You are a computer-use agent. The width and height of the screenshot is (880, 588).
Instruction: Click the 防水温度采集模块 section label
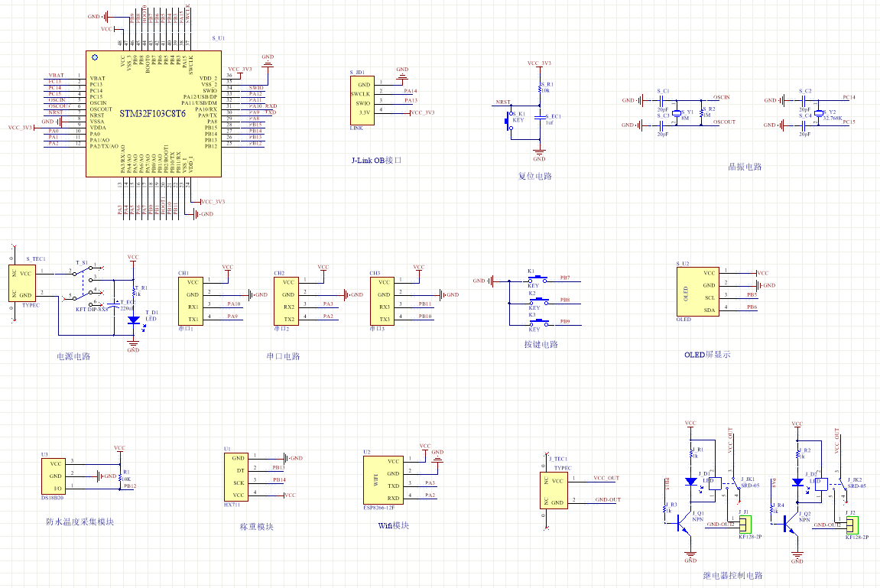80,521
